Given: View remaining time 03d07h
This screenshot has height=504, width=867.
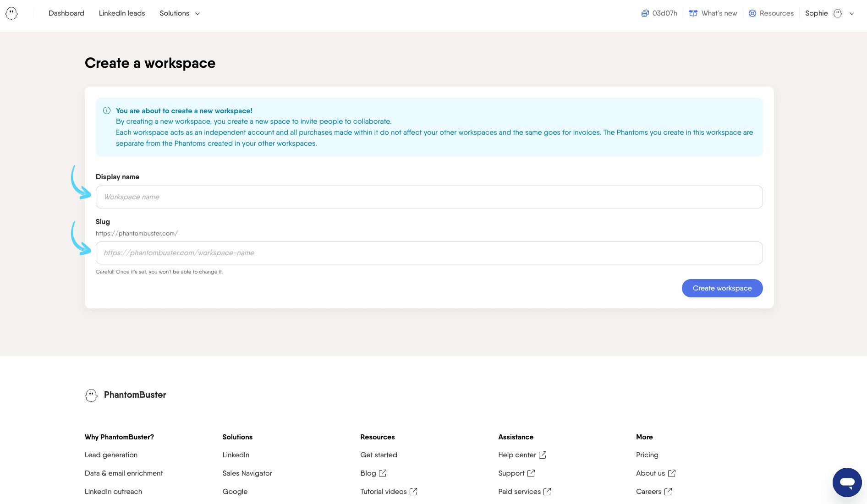Looking at the screenshot, I should click(665, 13).
